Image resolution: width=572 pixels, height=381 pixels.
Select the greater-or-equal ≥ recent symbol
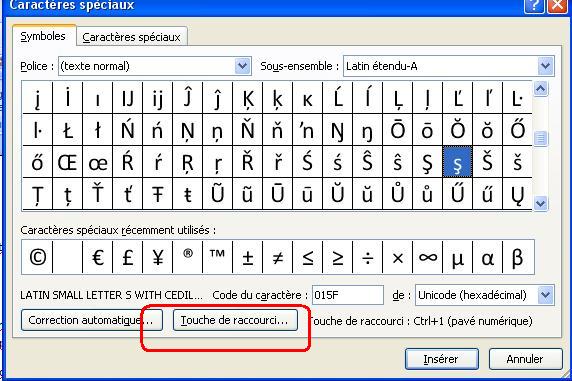coord(337,257)
